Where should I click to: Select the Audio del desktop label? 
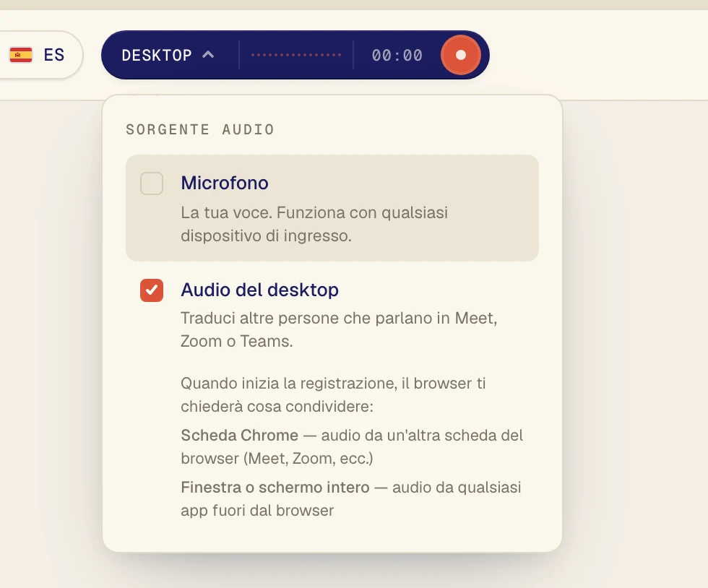[x=259, y=290]
